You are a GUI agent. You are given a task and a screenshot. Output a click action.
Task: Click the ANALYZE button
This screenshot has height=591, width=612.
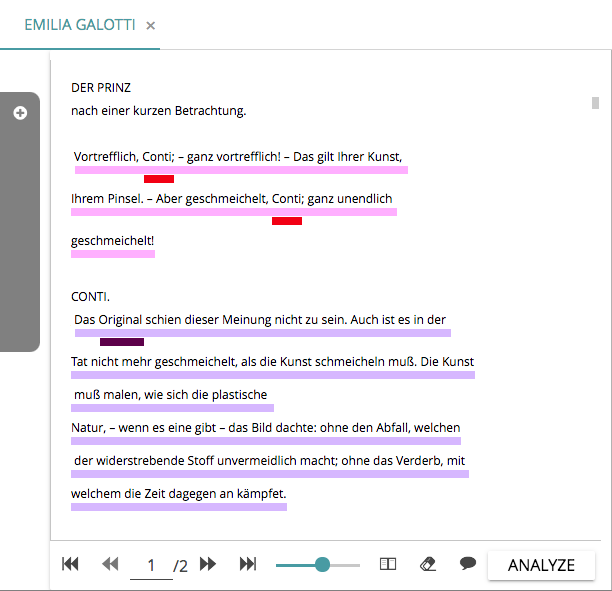(x=541, y=565)
